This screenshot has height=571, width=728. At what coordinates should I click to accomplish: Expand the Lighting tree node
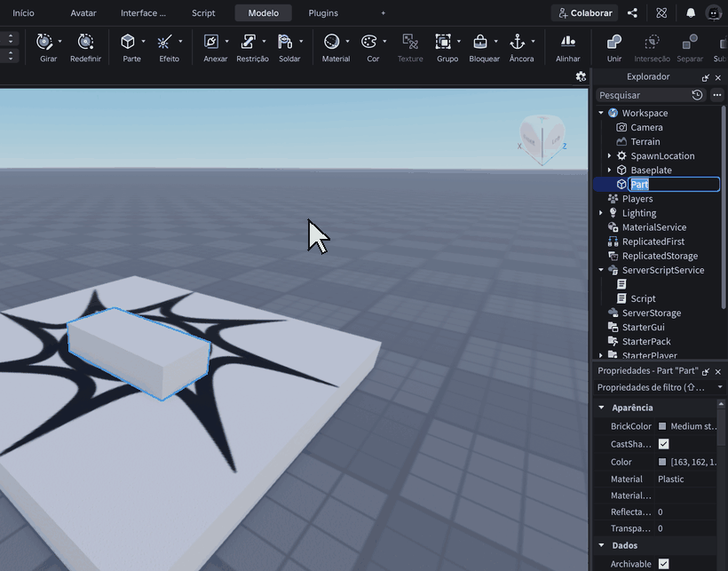tap(601, 213)
